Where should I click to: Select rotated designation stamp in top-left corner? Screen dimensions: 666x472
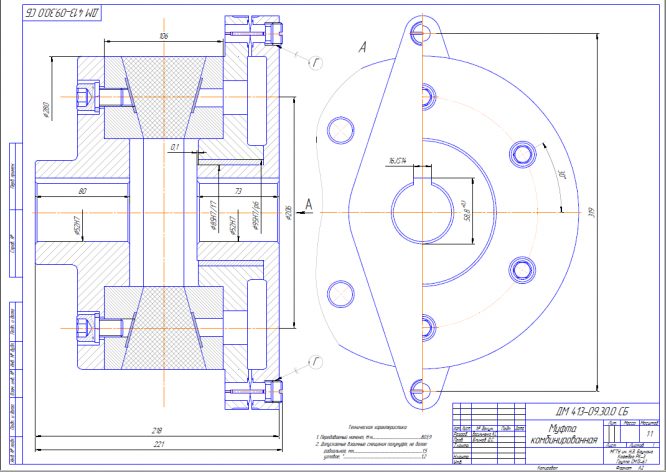62,13
